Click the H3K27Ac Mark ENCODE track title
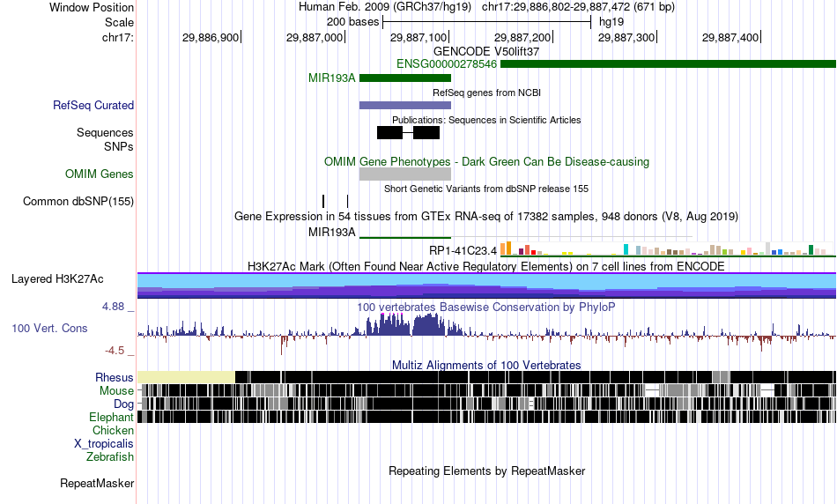Screen dimensions: 837x504 point(486,266)
